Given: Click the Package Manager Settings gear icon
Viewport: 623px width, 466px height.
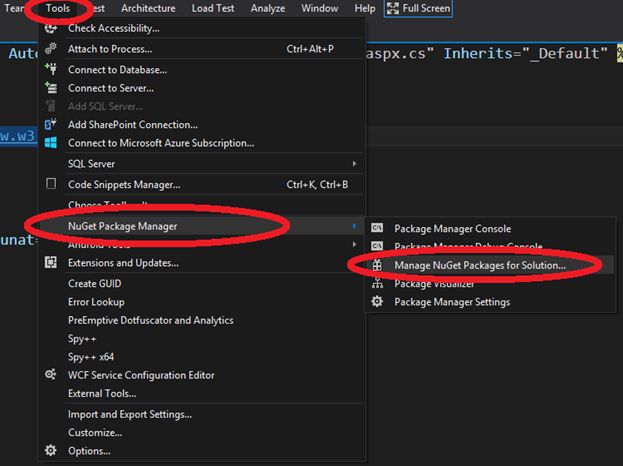Looking at the screenshot, I should 377,302.
